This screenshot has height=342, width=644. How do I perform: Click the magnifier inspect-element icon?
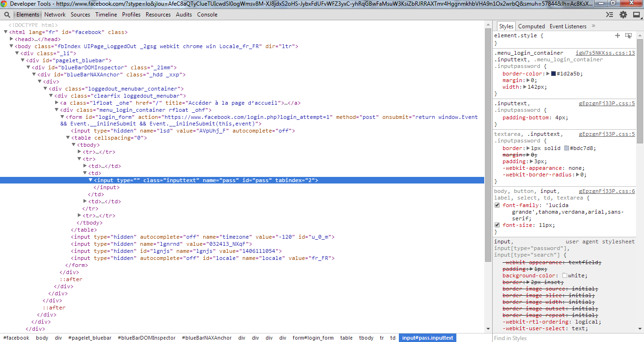[x=7, y=15]
